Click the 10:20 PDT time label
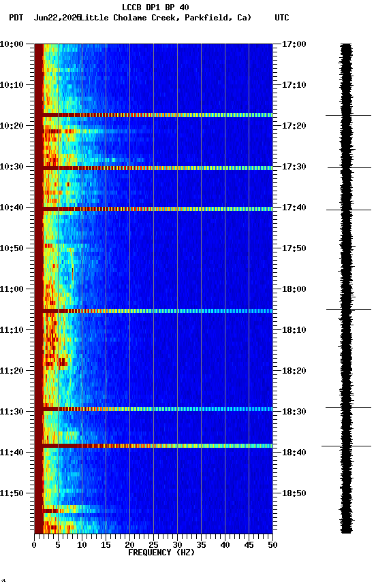 point(12,126)
